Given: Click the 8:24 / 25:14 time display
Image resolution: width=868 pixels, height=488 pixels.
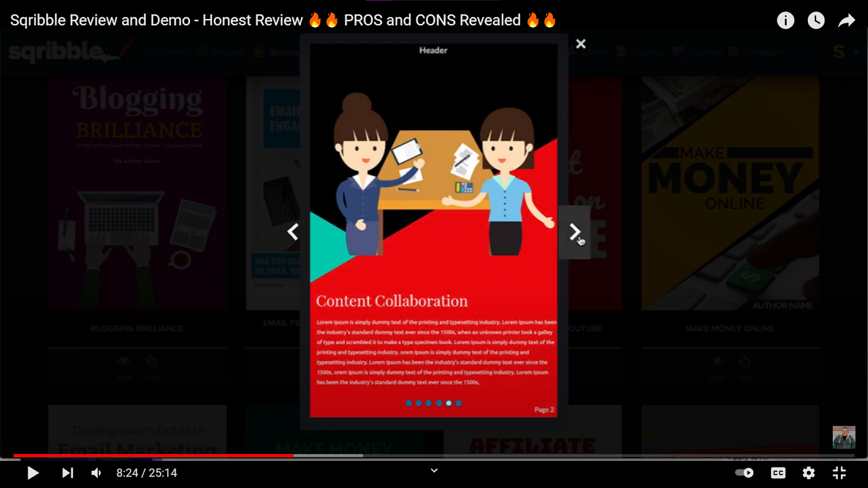Looking at the screenshot, I should pyautogui.click(x=146, y=473).
